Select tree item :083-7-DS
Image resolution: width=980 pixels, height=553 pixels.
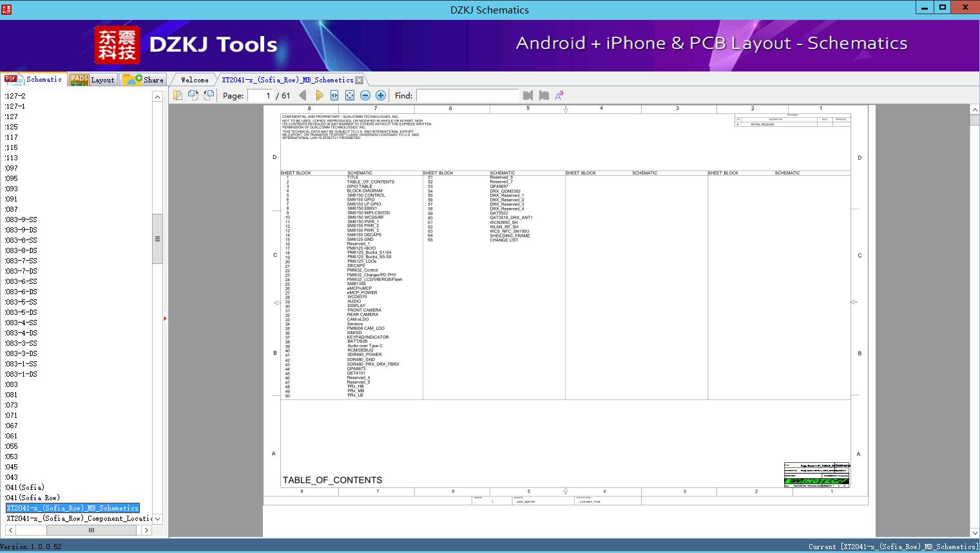click(21, 271)
